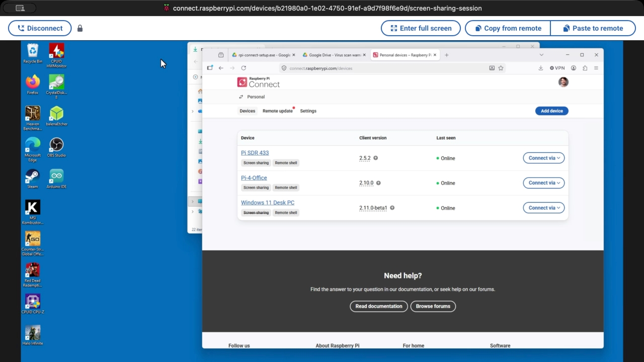Screen dimensions: 644x362
Task: Expand Connect via for Pi SDR 433
Action: 543,158
